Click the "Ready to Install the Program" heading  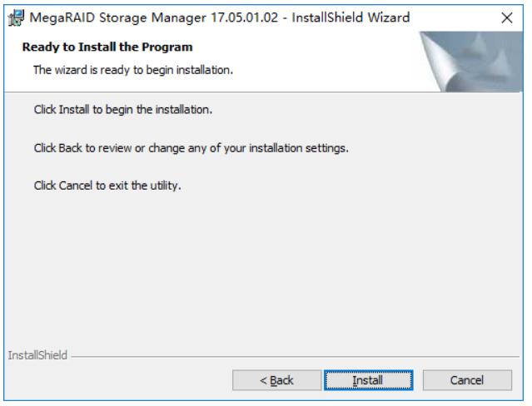pos(107,47)
